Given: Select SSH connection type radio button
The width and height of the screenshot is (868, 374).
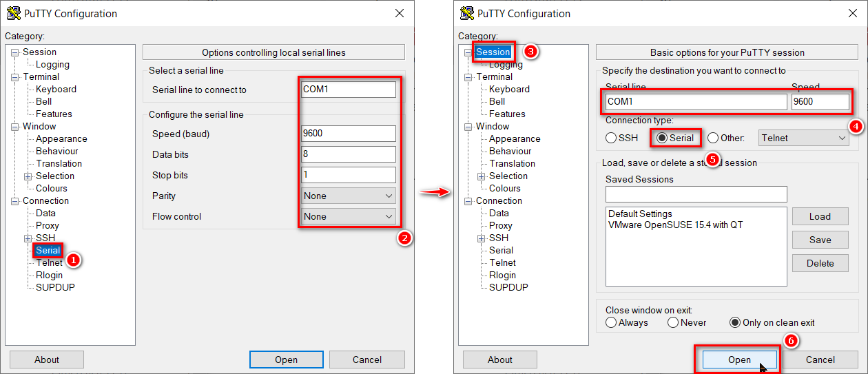Looking at the screenshot, I should 611,138.
